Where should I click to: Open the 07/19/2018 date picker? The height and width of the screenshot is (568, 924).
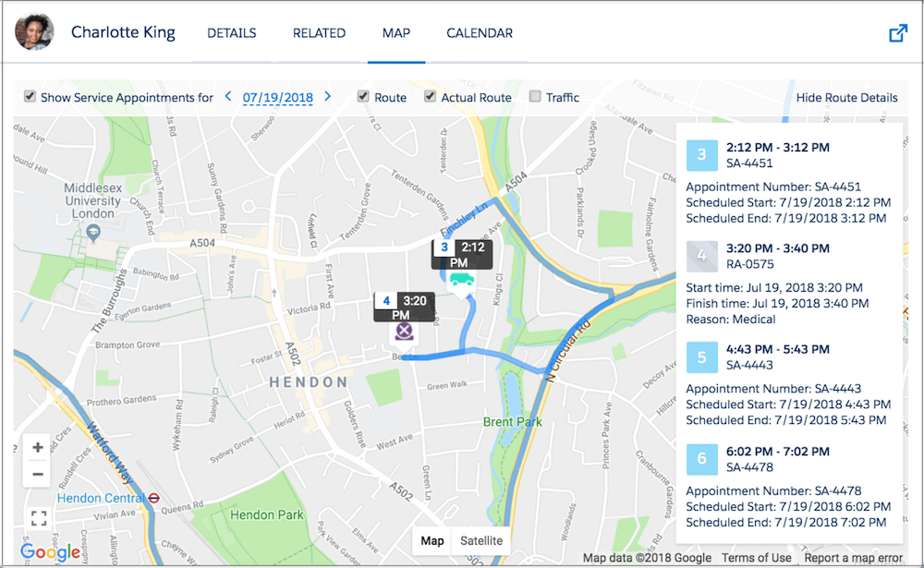[x=277, y=97]
